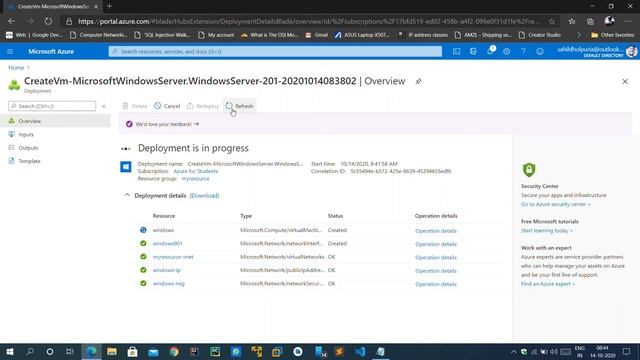Click the Delete toolbar button
This screenshot has width=640, height=360.
click(135, 106)
